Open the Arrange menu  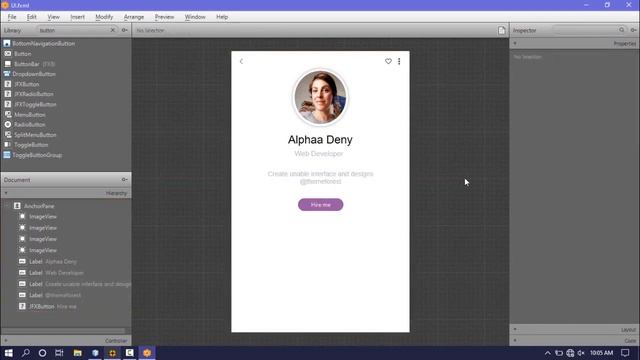(134, 17)
